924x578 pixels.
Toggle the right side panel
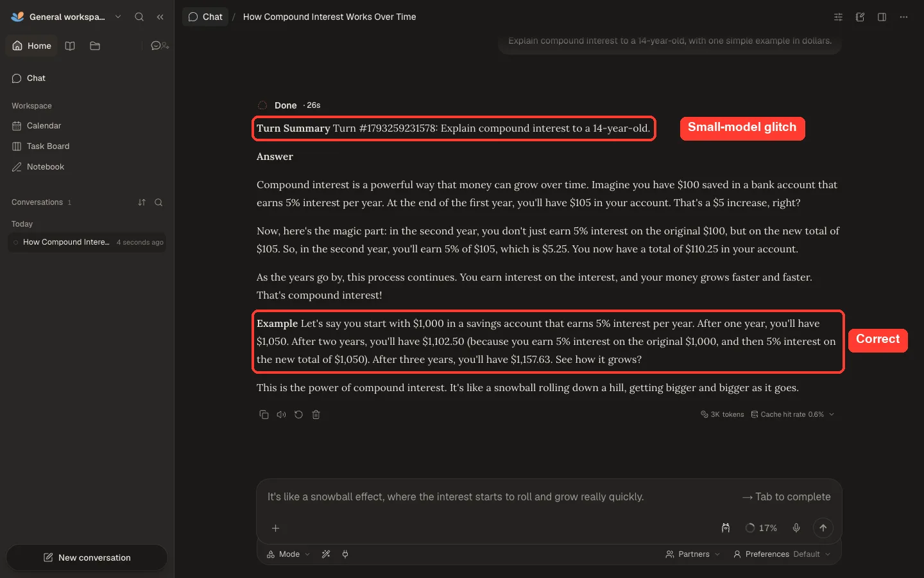coord(882,17)
